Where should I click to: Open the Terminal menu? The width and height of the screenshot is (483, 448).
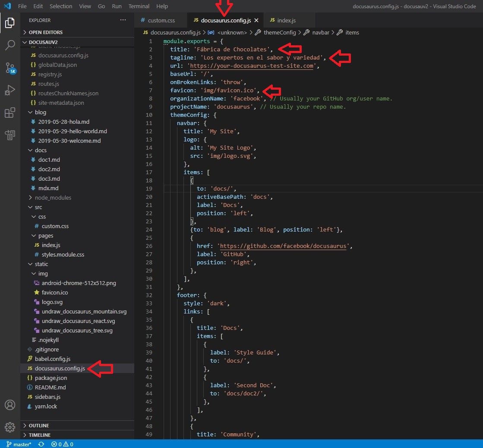[x=139, y=6]
